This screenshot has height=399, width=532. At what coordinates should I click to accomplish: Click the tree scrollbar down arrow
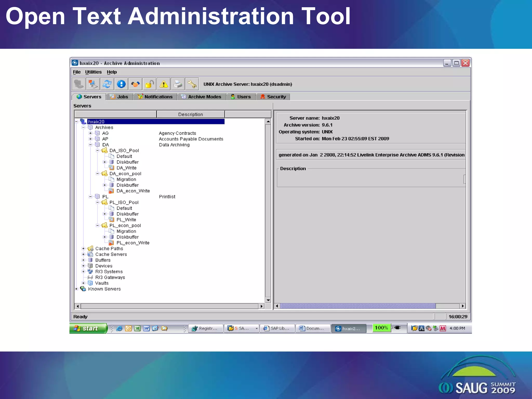[x=268, y=300]
